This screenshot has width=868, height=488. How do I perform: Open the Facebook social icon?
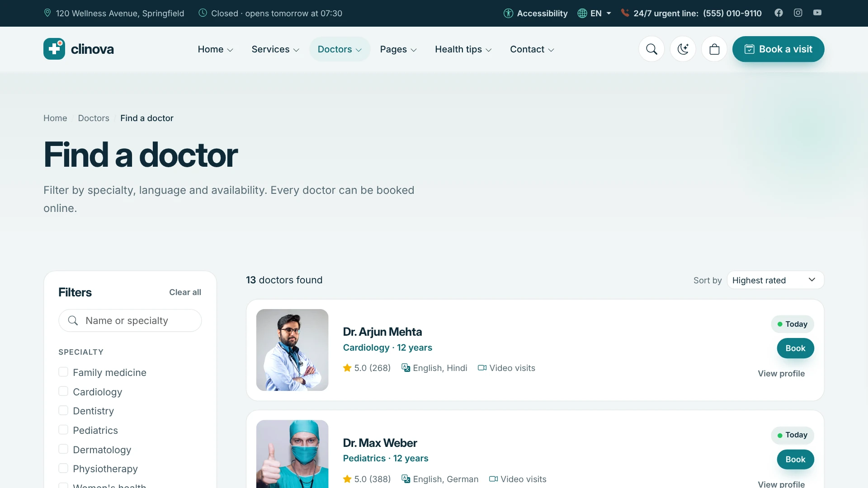coord(778,13)
